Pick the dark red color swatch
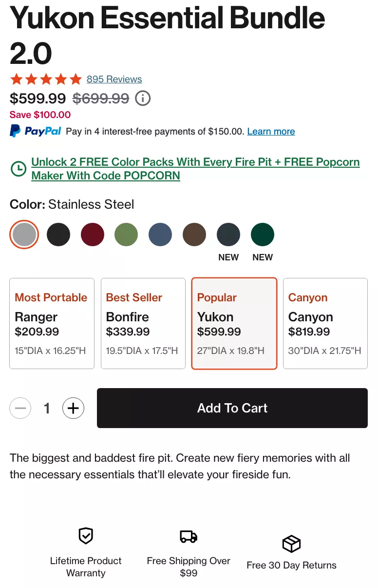Viewport: 378px width, 588px height. click(x=93, y=235)
